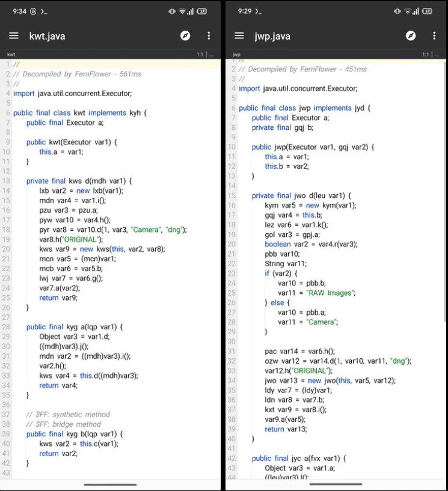Grab the vertical scrollbar in jwp.java editor

point(444,191)
